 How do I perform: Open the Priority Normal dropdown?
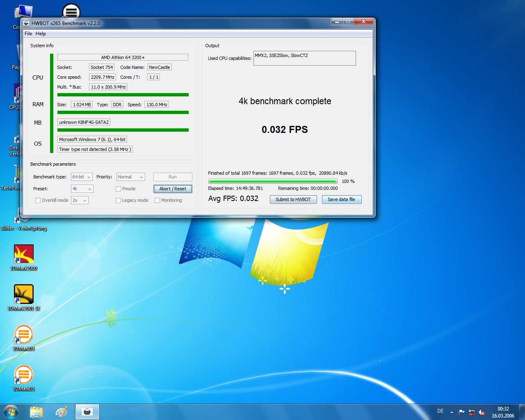click(x=130, y=177)
